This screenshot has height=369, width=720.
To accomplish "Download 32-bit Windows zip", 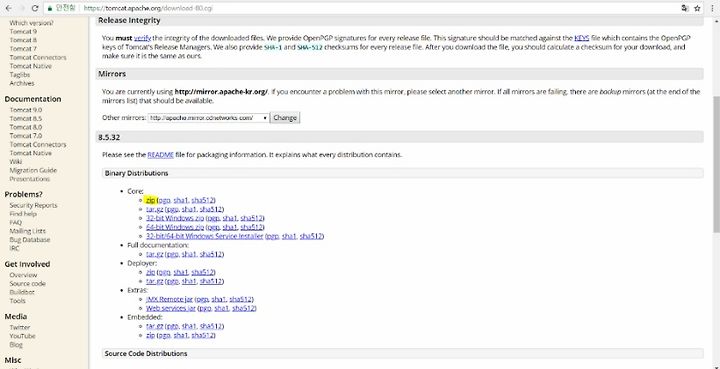I will pos(175,218).
